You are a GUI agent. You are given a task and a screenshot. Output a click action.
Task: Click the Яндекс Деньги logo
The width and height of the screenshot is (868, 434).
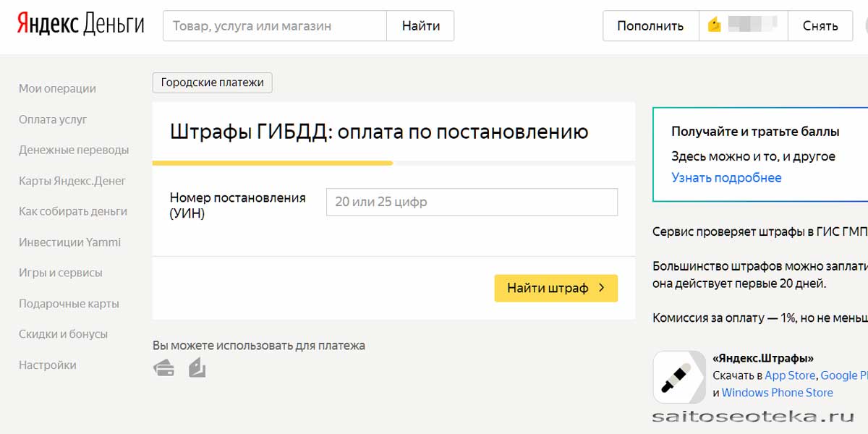coord(81,25)
